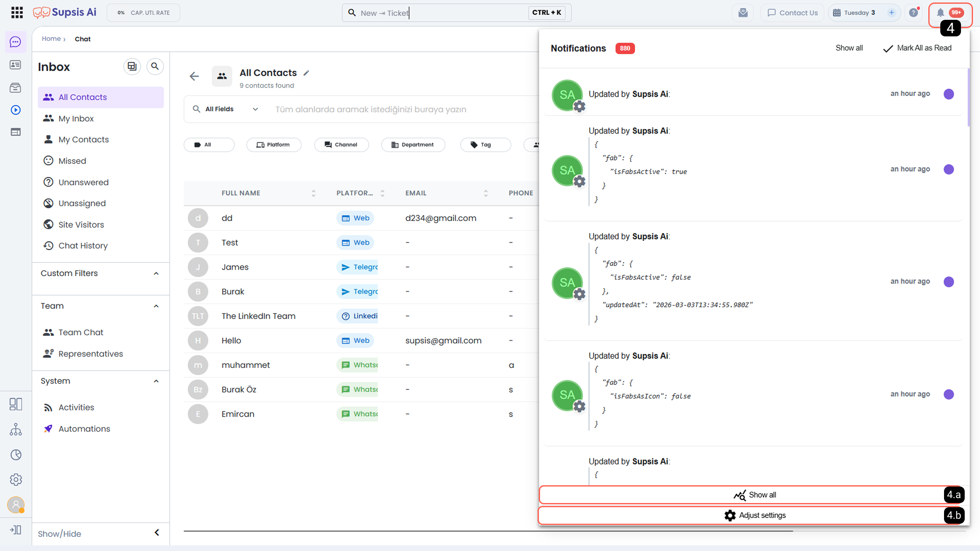Sort by Full Name column
The height and width of the screenshot is (551, 980).
click(x=313, y=193)
